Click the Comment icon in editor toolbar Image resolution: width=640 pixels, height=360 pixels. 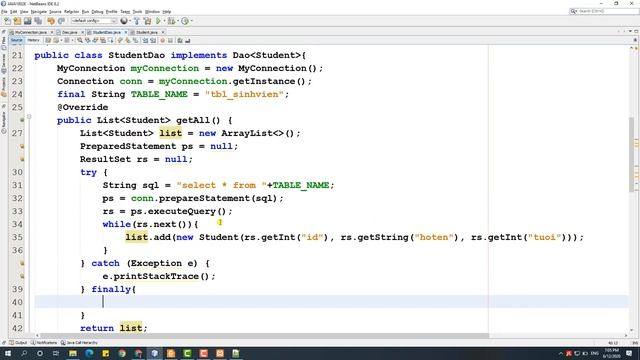pyautogui.click(x=180, y=40)
